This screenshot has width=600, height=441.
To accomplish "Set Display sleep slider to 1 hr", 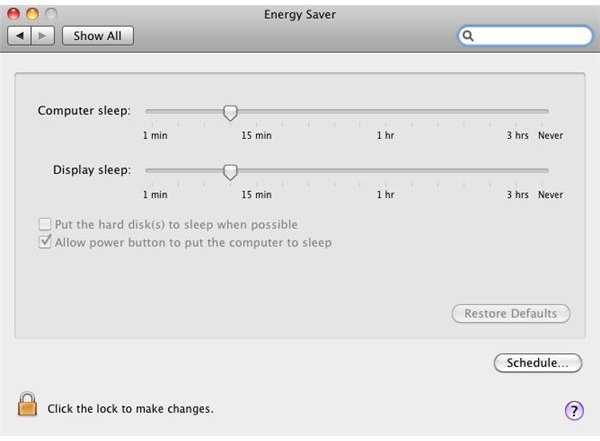I will 386,171.
